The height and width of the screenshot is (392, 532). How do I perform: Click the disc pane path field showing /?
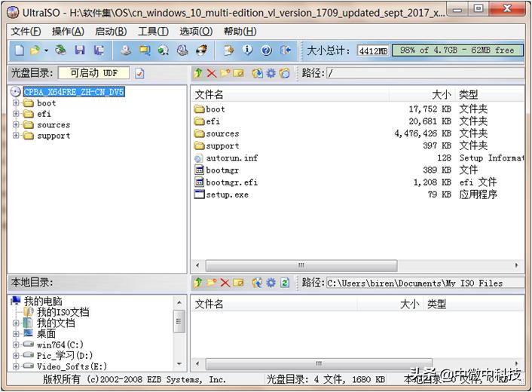426,73
